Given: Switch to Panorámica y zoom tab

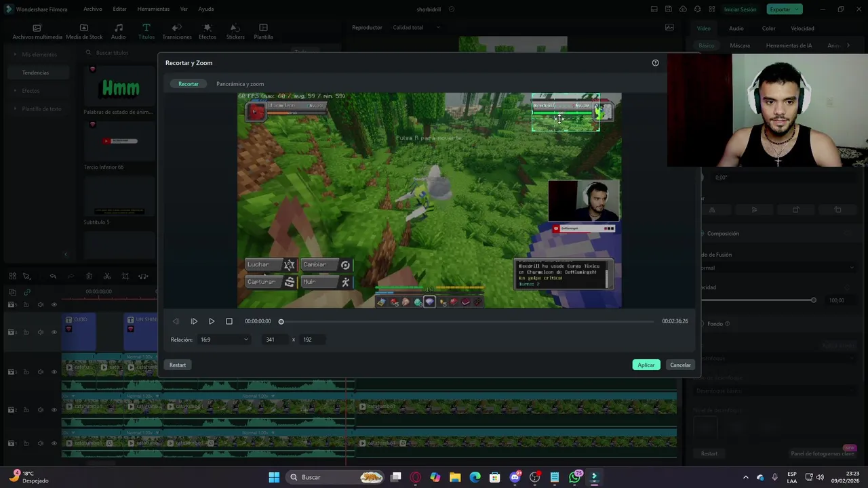Looking at the screenshot, I should pyautogui.click(x=240, y=84).
